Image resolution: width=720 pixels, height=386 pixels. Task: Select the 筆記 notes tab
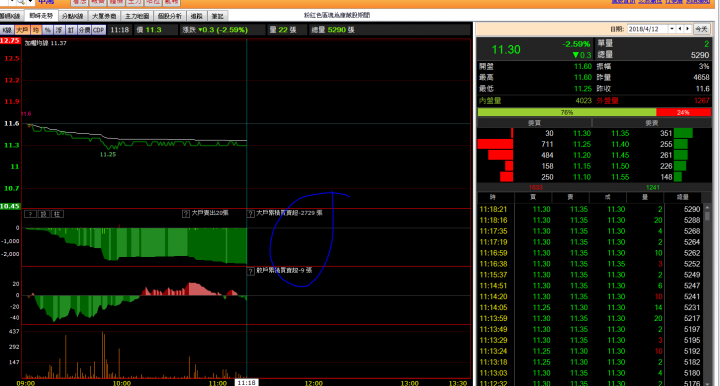click(x=218, y=16)
